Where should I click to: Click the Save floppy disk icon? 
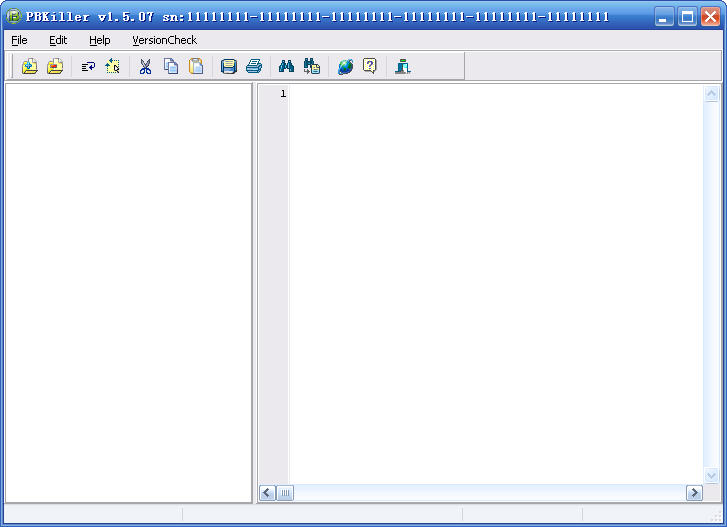pyautogui.click(x=229, y=66)
